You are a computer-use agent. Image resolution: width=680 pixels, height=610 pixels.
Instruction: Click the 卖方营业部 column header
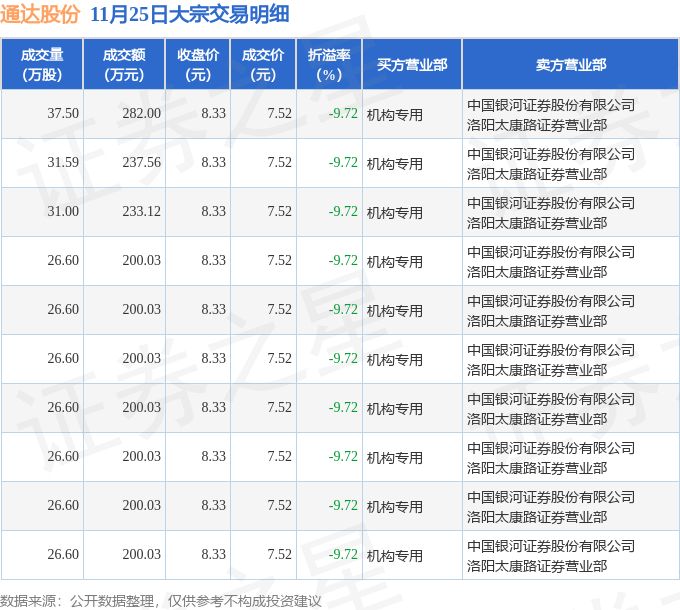[571, 65]
